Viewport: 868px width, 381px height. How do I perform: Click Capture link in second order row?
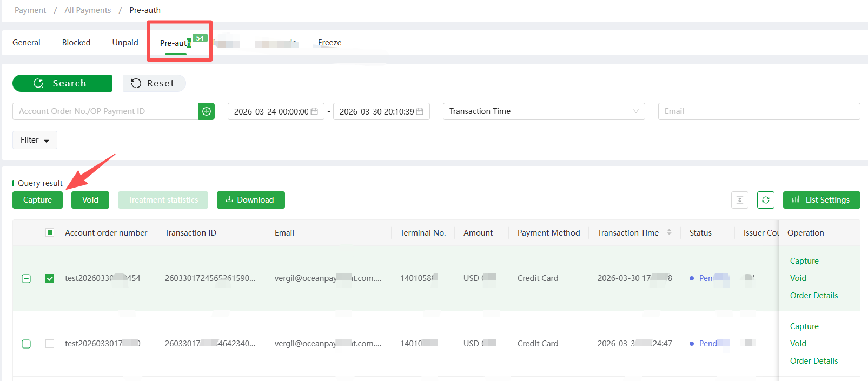click(804, 326)
